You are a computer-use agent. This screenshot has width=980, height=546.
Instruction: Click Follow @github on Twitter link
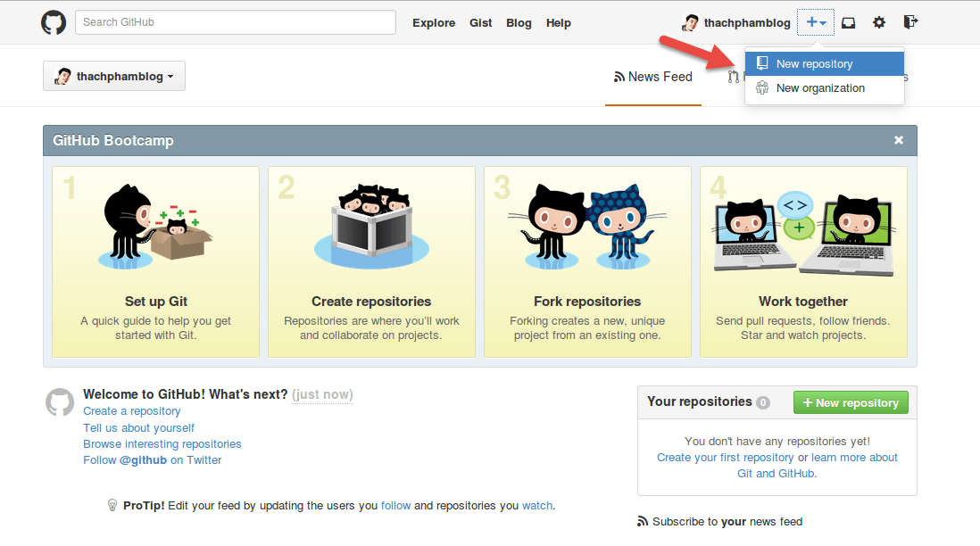pyautogui.click(x=153, y=460)
